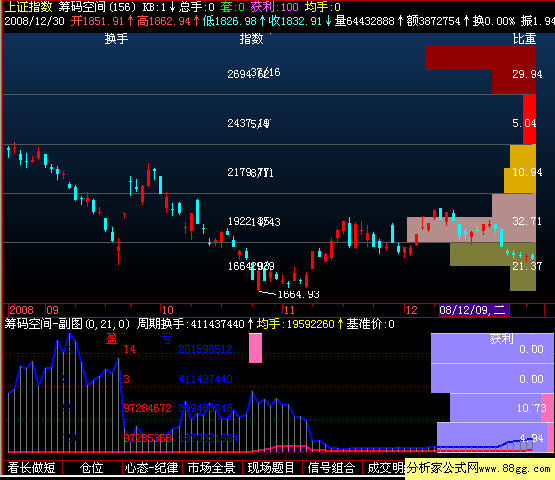The height and width of the screenshot is (480, 555).
Task: Click the 指数 column header
Action: (x=251, y=39)
